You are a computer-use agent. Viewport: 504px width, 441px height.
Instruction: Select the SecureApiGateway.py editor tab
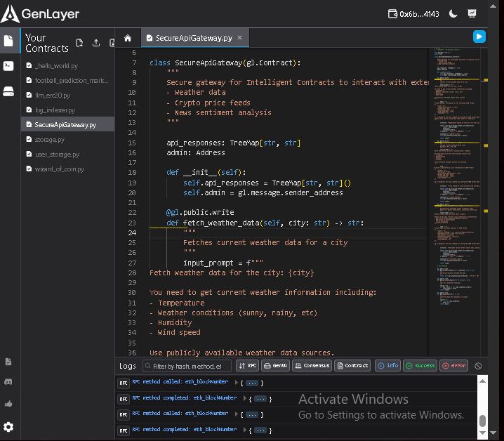(x=194, y=38)
